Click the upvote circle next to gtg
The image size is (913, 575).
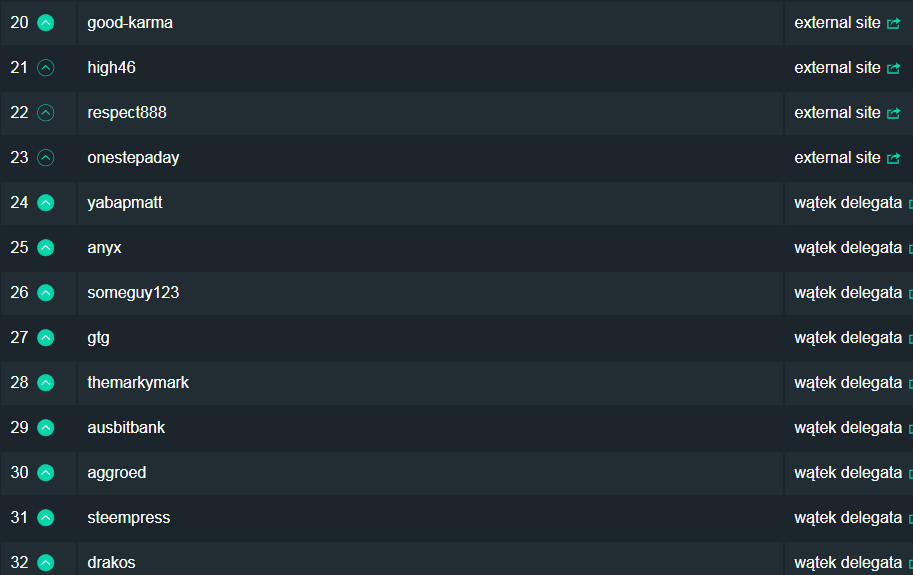coord(45,338)
